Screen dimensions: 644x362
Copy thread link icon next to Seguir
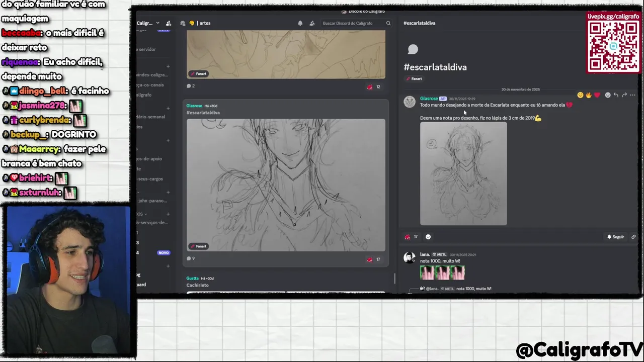coord(633,237)
